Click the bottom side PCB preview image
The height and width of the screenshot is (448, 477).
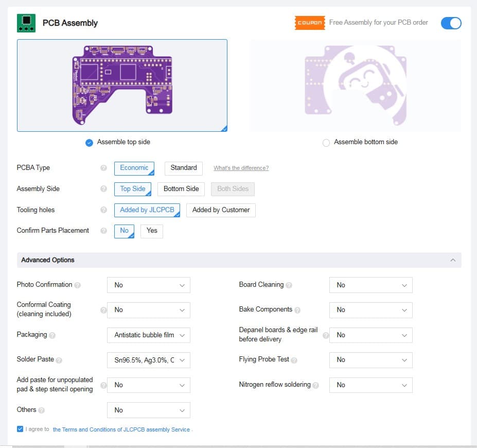[x=356, y=85]
